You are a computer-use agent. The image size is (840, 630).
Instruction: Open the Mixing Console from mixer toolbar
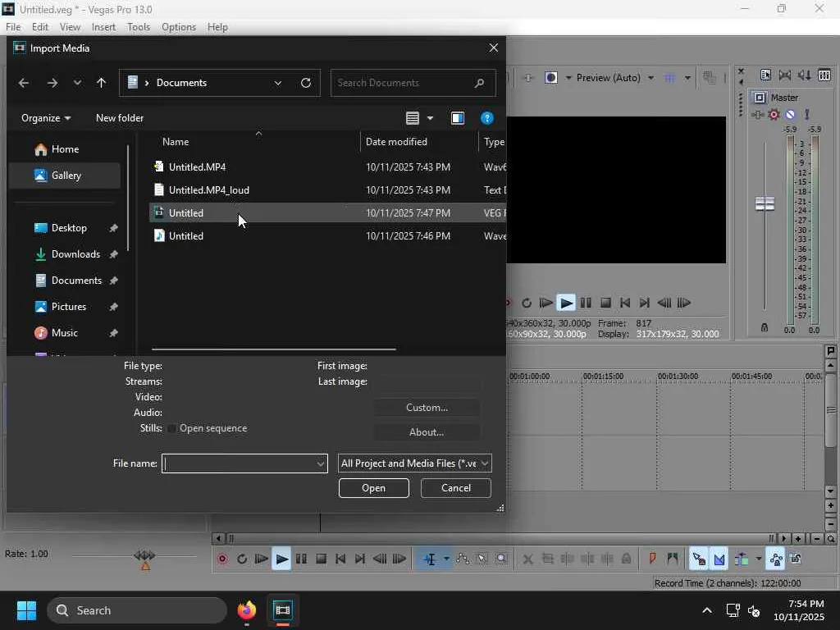(x=824, y=75)
